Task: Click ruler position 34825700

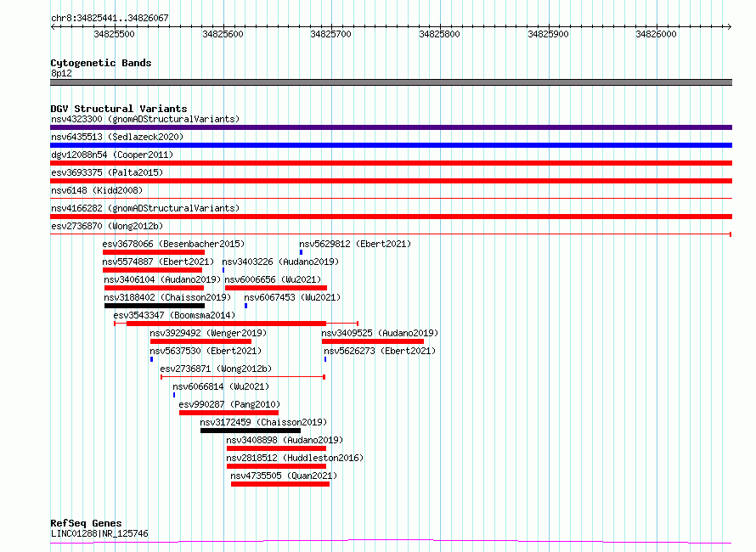Action: pyautogui.click(x=330, y=34)
